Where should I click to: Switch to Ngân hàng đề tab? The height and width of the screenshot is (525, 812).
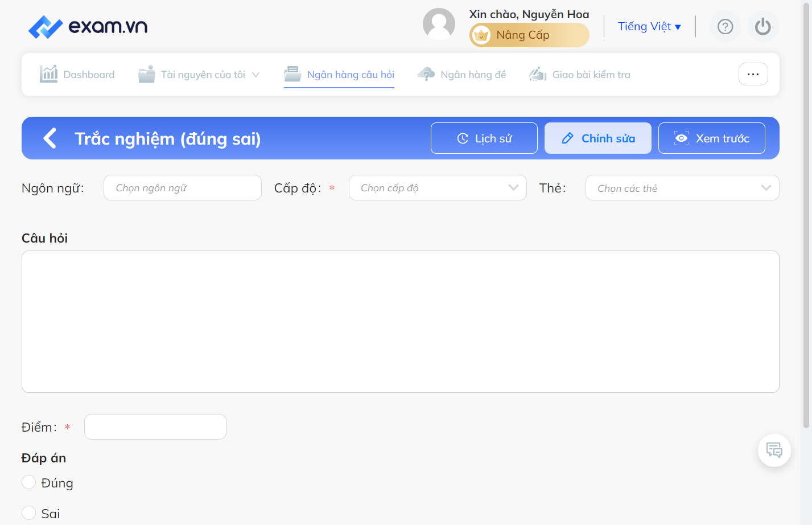pos(461,74)
